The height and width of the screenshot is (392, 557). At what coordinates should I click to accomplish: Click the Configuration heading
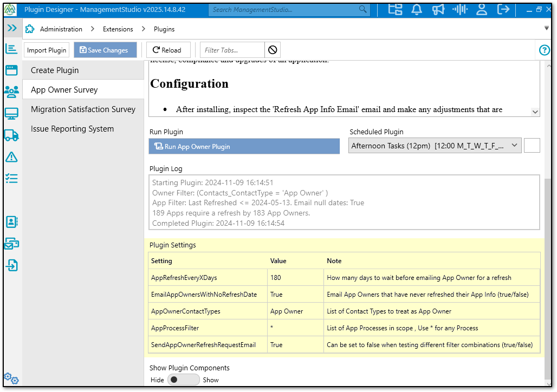coord(189,84)
